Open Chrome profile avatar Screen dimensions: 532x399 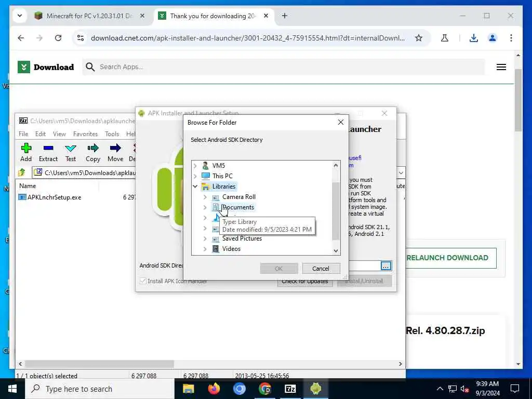click(493, 38)
